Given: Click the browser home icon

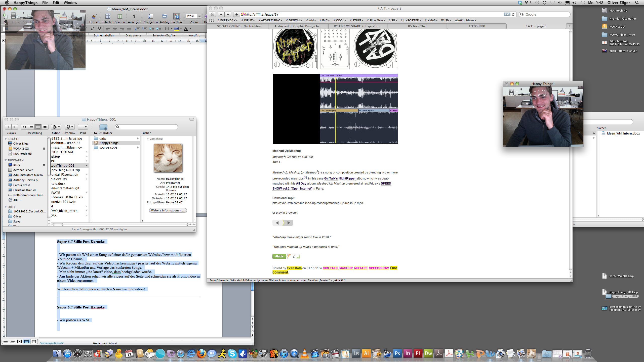Looking at the screenshot, I should (x=212, y=14).
